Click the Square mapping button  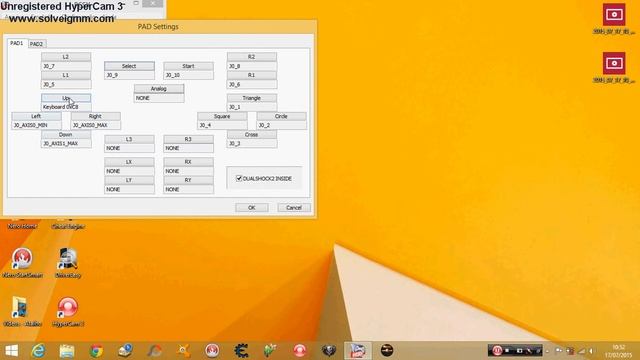pyautogui.click(x=222, y=116)
